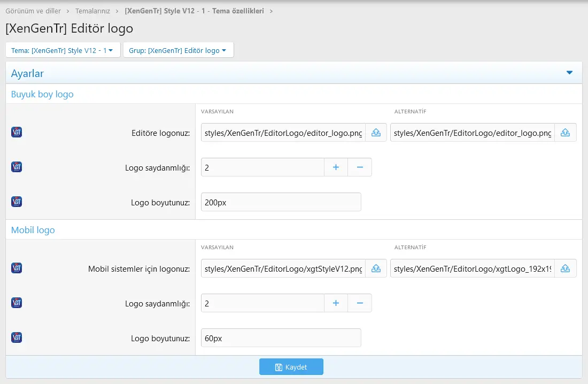The width and height of the screenshot is (588, 384).
Task: Open the Grup: [XenGenTr] Editör logo dropdown
Action: (x=177, y=50)
